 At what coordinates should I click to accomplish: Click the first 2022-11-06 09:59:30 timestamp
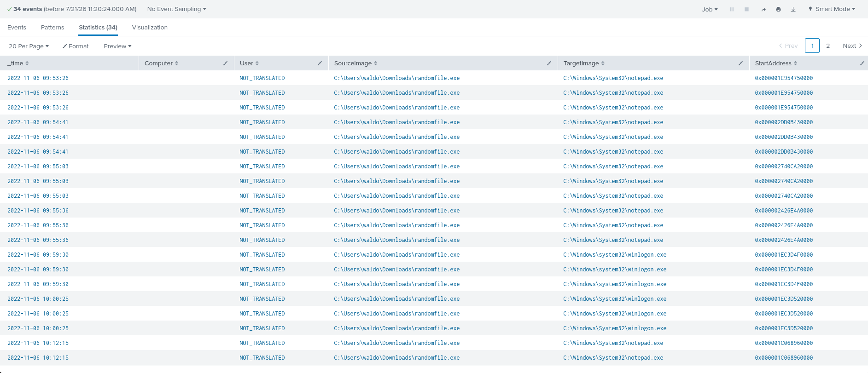(38, 255)
